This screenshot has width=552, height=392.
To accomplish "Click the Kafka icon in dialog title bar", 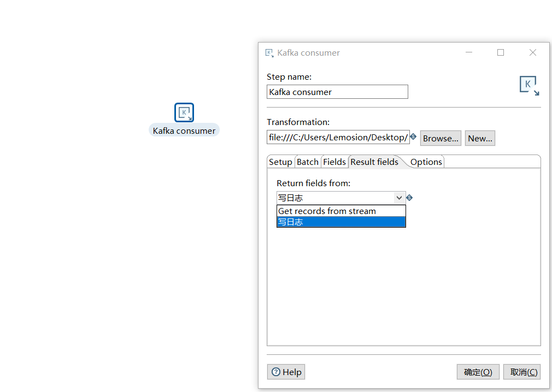I will point(269,53).
